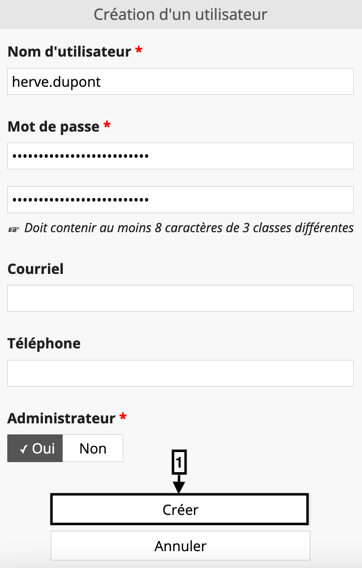Switch Administrateur to Non
The image size is (362, 568).
pyautogui.click(x=93, y=448)
